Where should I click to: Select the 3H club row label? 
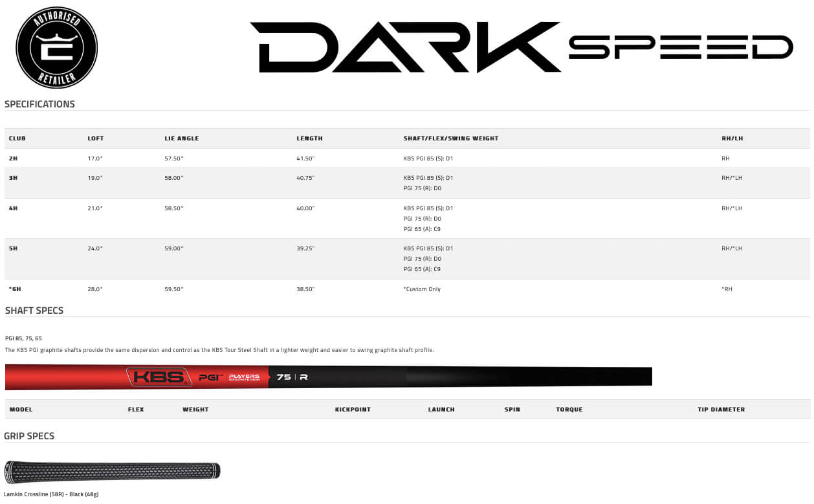(14, 178)
